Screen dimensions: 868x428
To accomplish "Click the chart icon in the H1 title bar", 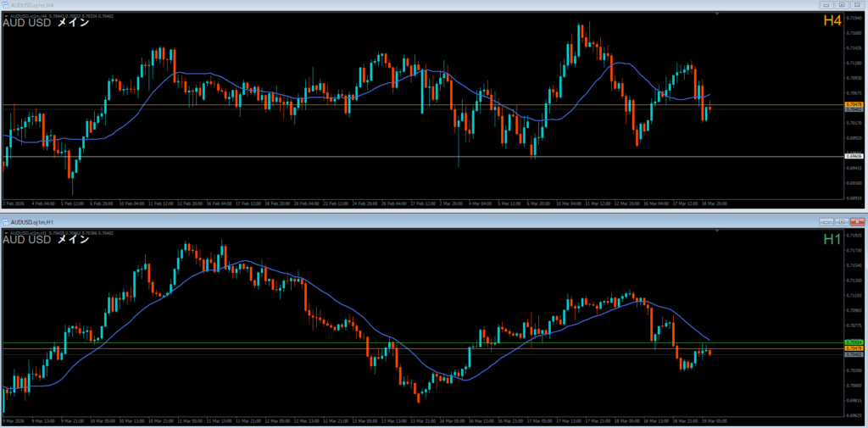I will click(5, 221).
